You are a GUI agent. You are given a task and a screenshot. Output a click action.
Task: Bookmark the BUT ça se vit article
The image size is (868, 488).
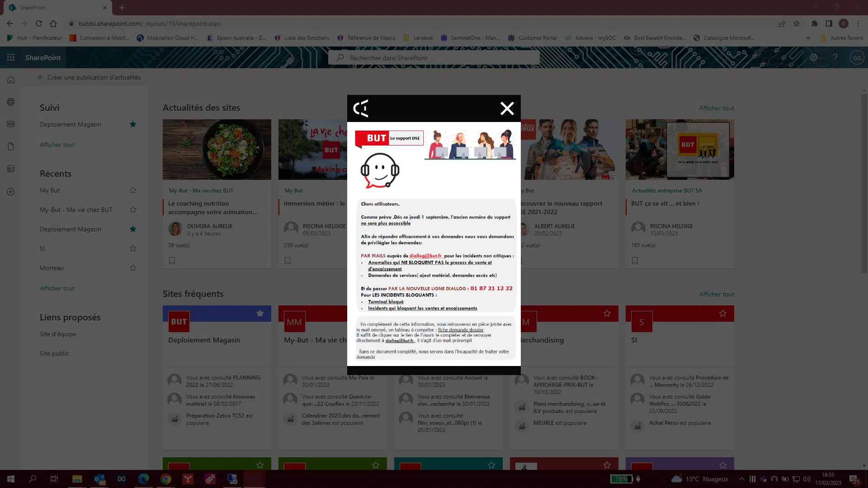(635, 261)
